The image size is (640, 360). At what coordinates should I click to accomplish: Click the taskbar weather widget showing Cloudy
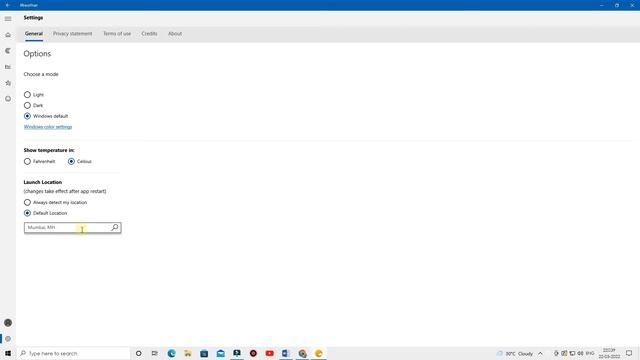pyautogui.click(x=515, y=353)
